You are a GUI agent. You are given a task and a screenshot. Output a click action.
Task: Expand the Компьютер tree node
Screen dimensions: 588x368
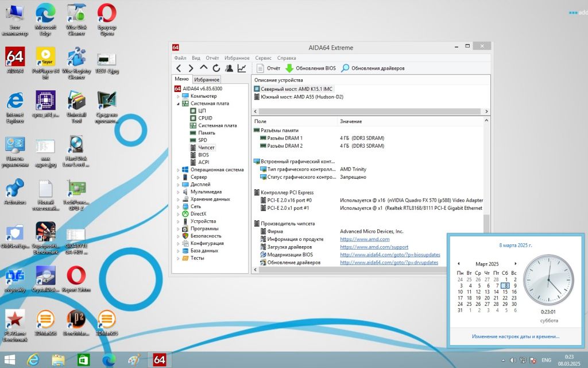pyautogui.click(x=178, y=96)
